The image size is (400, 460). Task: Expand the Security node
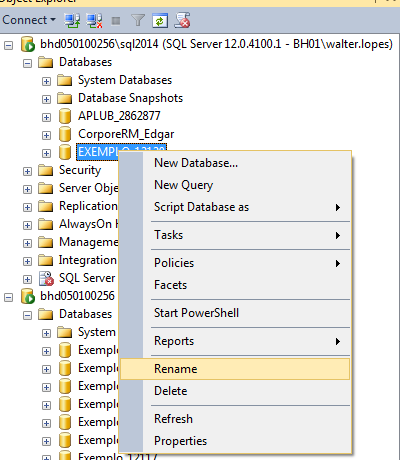click(x=27, y=171)
